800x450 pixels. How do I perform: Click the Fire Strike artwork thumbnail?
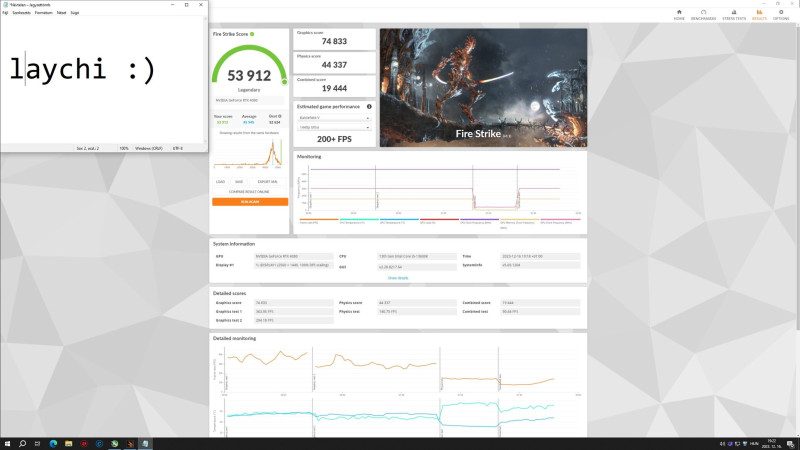483,88
